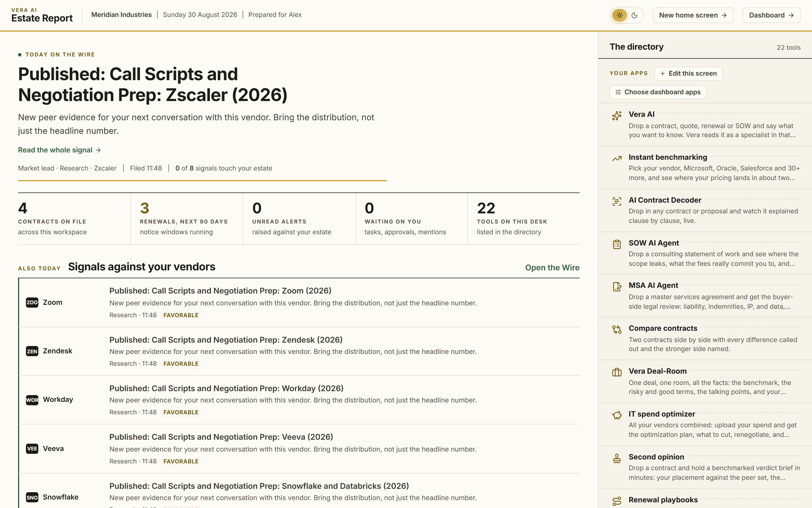The height and width of the screenshot is (508, 812).
Task: Click the Vera Deal-Room briefcase icon
Action: (x=617, y=372)
